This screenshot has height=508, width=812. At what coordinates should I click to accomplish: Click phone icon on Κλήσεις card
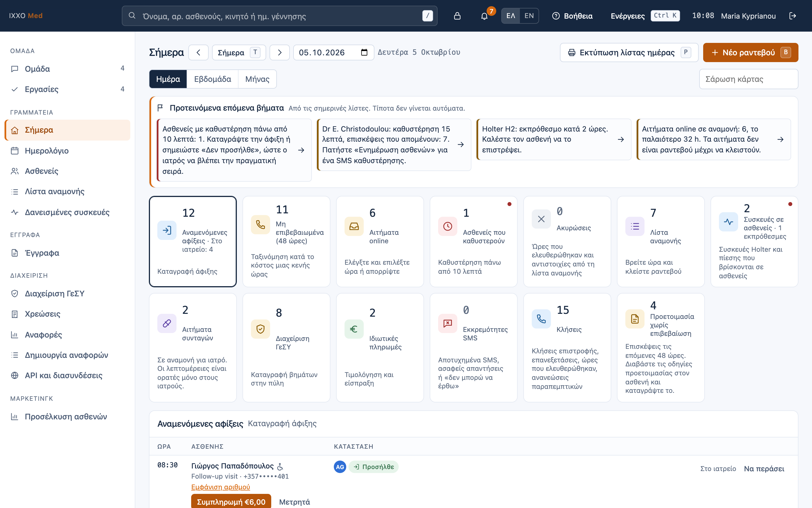[x=541, y=319]
